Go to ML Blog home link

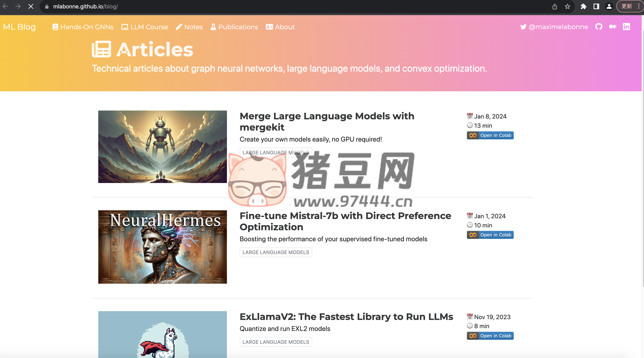point(19,27)
